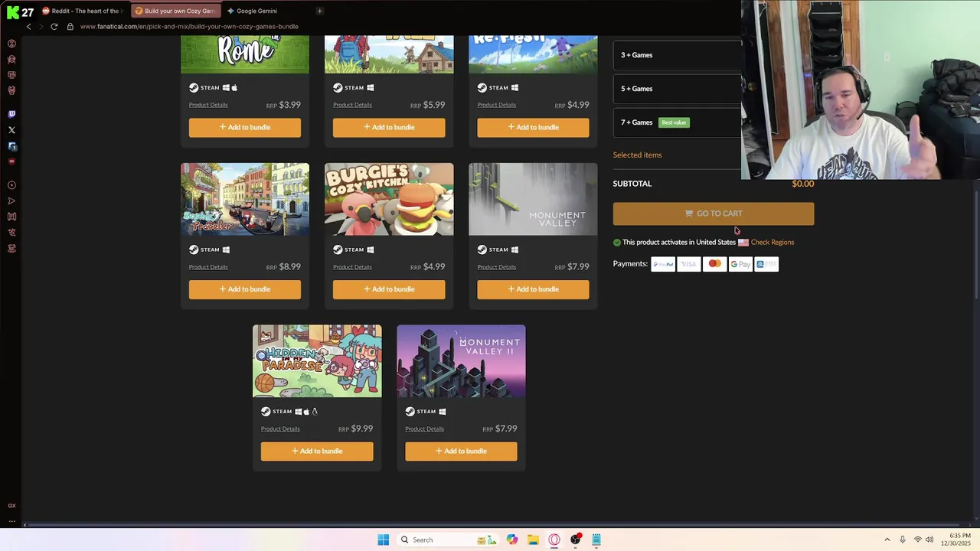Open a new tab with the plus icon
Screen dimensions: 980x551
(319, 11)
